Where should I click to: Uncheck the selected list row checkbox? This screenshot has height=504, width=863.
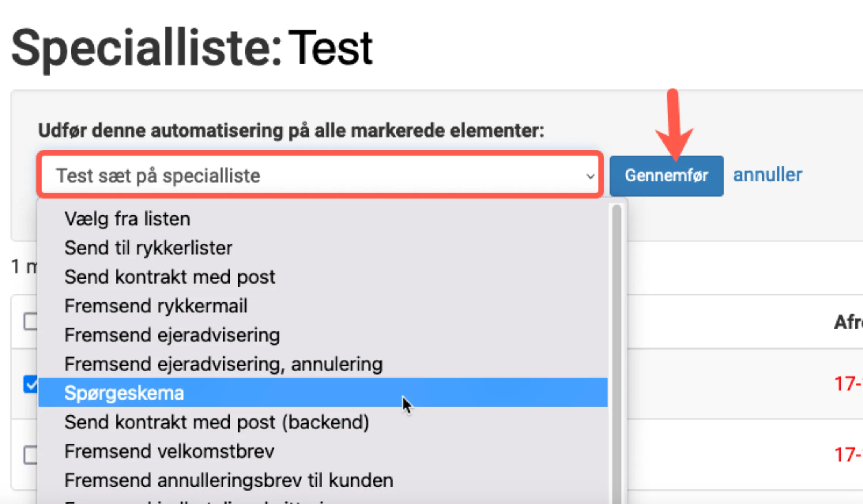tap(31, 384)
